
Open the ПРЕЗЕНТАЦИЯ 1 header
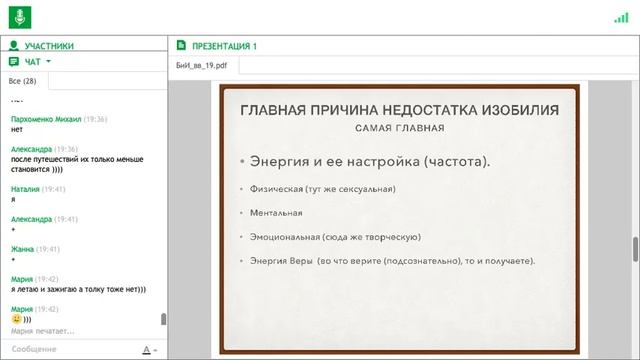pos(224,46)
